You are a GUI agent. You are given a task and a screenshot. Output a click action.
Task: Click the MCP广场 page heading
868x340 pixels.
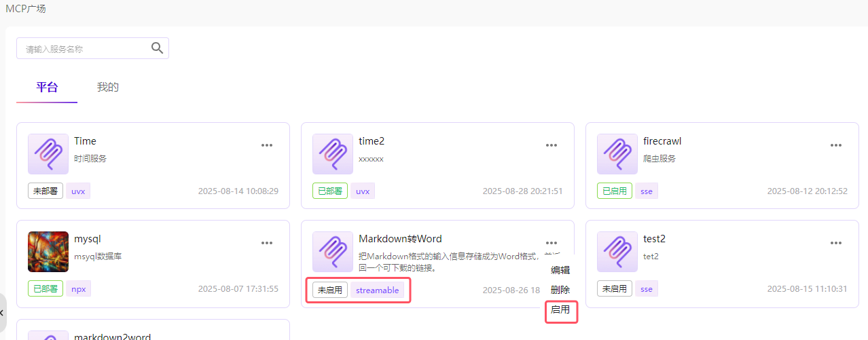[x=26, y=9]
